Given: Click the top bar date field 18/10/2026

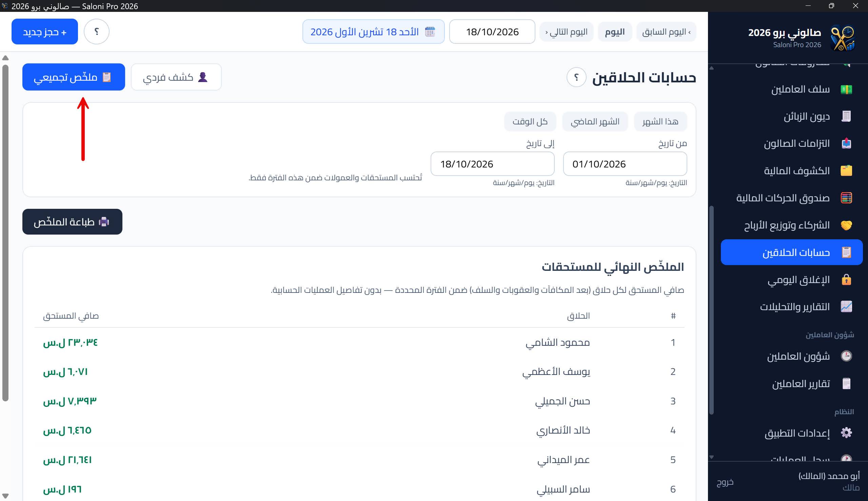Looking at the screenshot, I should tap(492, 32).
